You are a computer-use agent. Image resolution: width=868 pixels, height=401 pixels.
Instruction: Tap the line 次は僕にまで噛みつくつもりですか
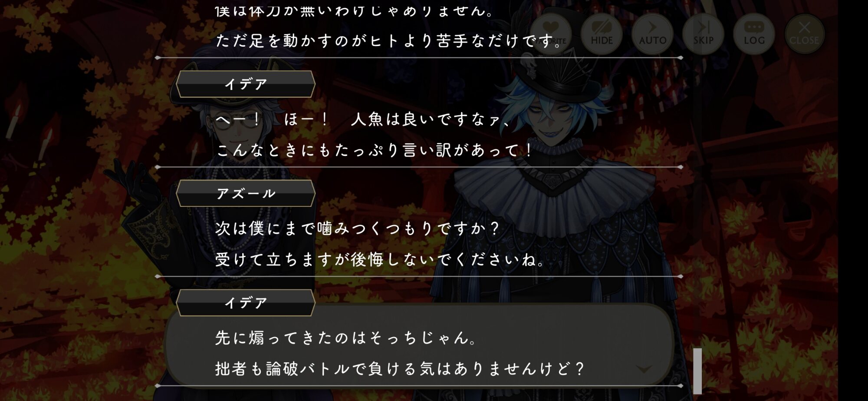pyautogui.click(x=357, y=228)
